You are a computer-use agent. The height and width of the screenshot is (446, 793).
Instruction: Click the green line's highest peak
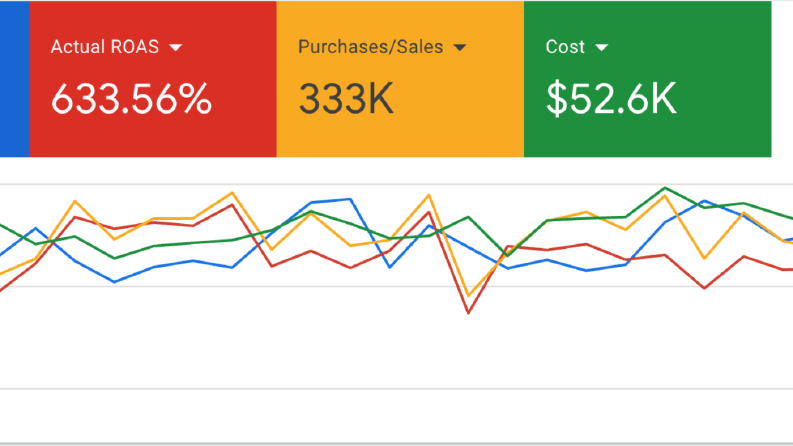[665, 188]
